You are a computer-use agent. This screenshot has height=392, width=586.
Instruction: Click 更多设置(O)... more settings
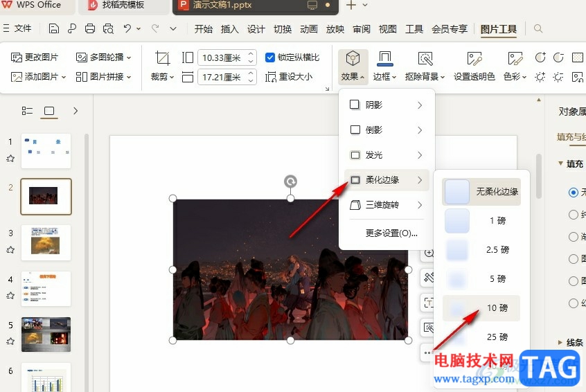click(x=391, y=233)
